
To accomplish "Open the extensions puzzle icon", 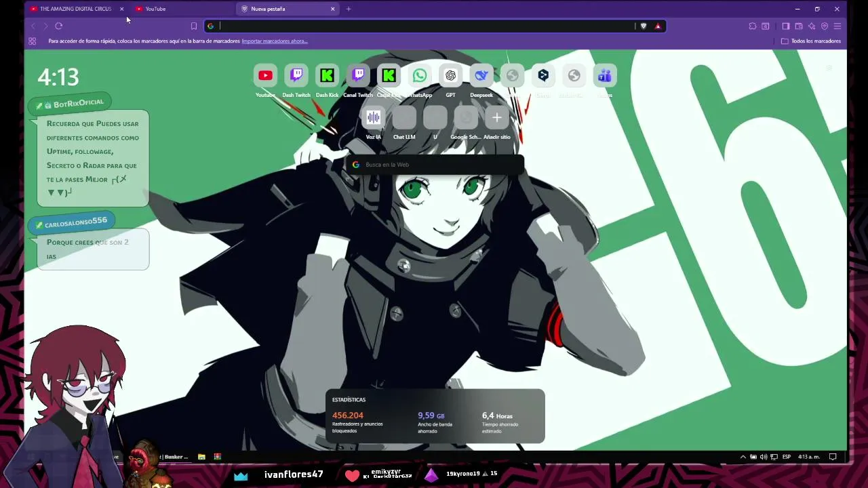I will [x=753, y=26].
